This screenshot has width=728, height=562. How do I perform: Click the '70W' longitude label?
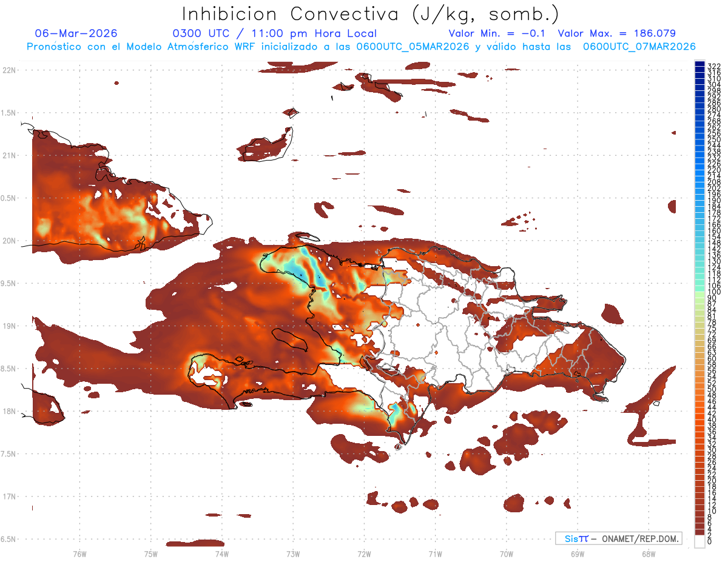[x=506, y=554]
